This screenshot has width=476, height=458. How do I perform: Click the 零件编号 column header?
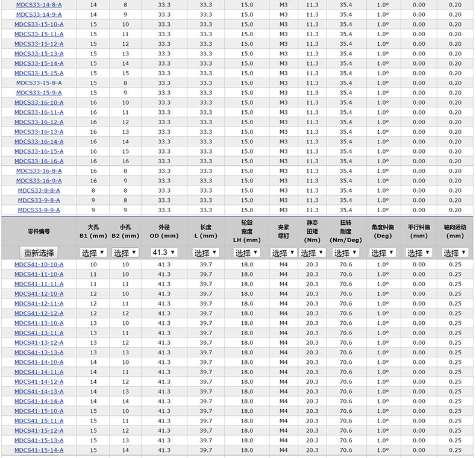[39, 231]
